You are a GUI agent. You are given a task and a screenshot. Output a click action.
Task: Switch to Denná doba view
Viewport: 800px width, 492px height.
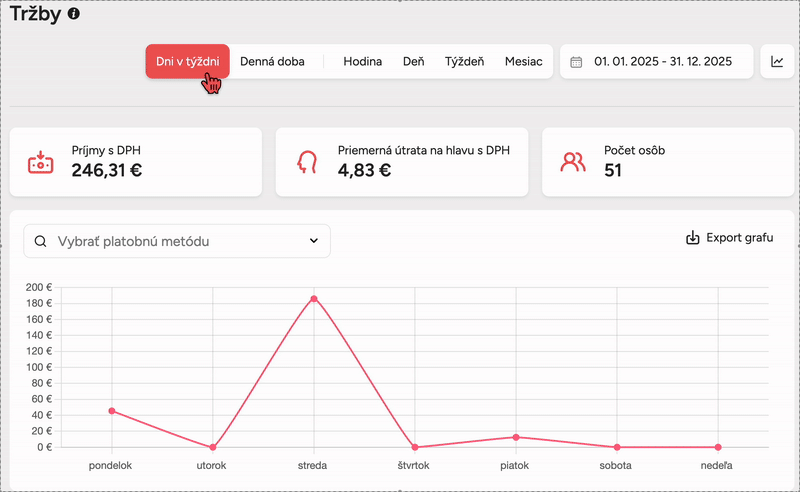pos(272,61)
